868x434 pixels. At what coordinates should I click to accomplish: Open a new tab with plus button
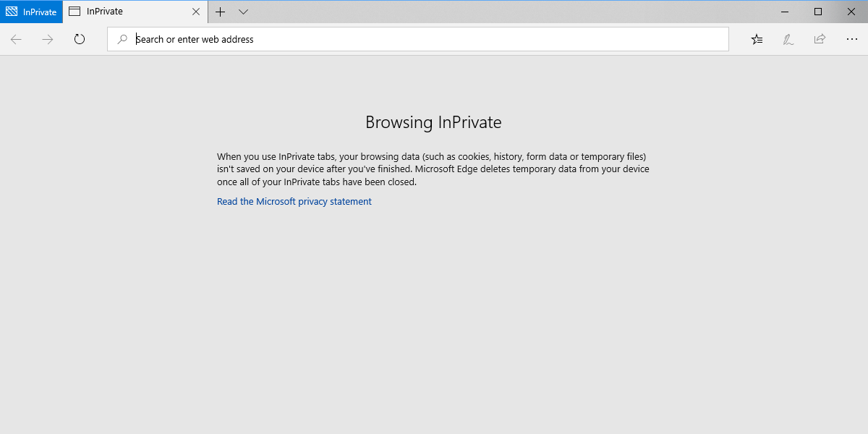221,12
